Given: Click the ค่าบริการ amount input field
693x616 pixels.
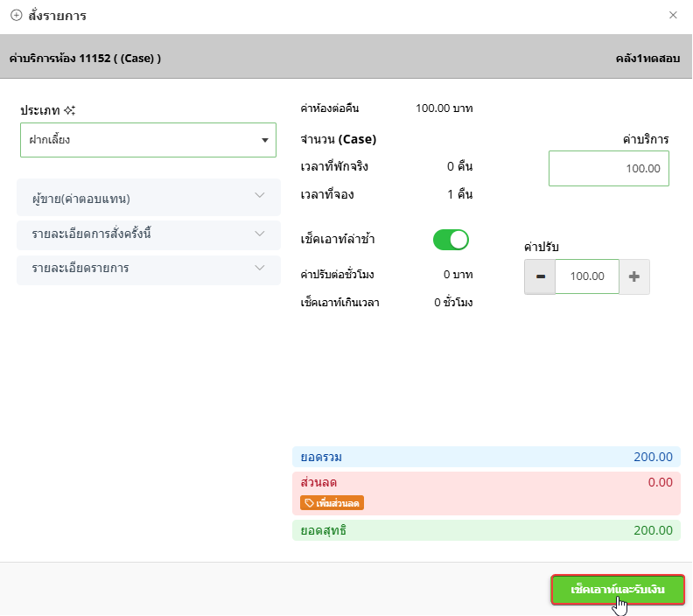Looking at the screenshot, I should click(608, 168).
